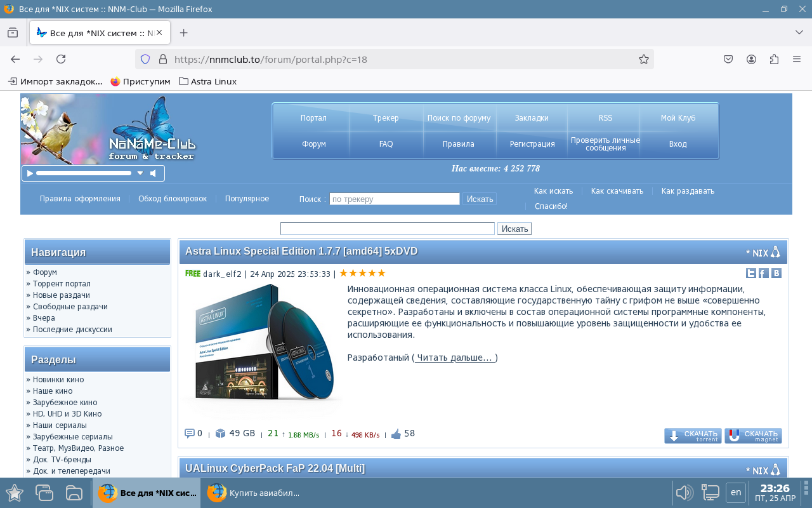Close the NIX систем browser tab
The image size is (812, 508).
pyautogui.click(x=159, y=32)
